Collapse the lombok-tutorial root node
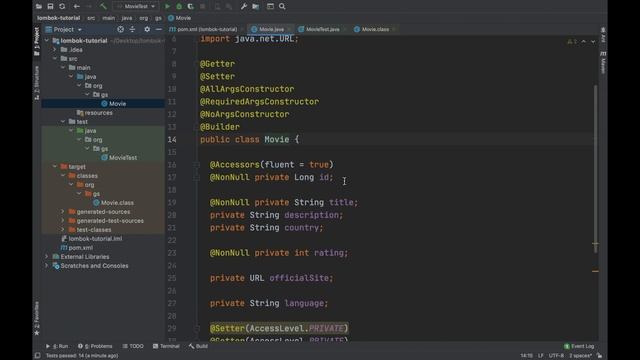 (x=47, y=40)
